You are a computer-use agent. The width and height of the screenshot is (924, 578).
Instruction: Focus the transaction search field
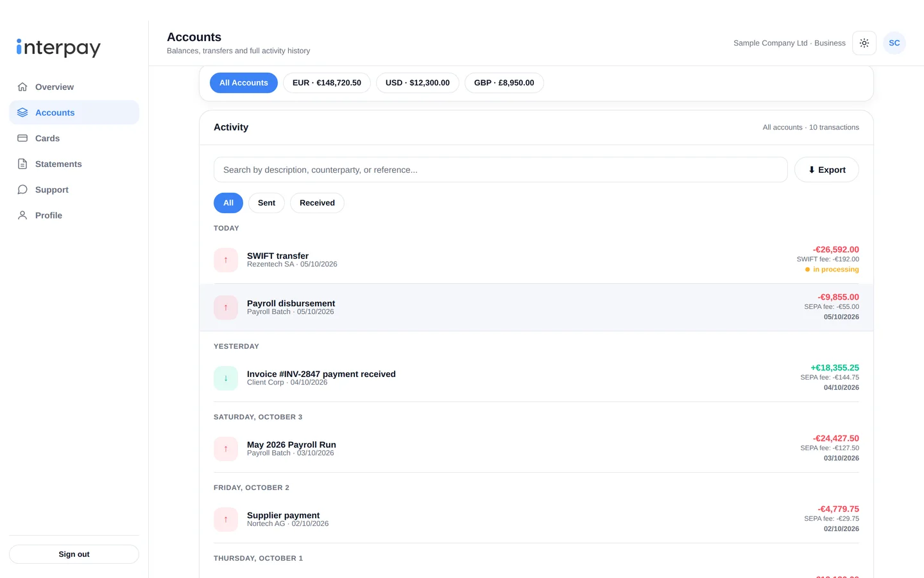click(x=501, y=170)
